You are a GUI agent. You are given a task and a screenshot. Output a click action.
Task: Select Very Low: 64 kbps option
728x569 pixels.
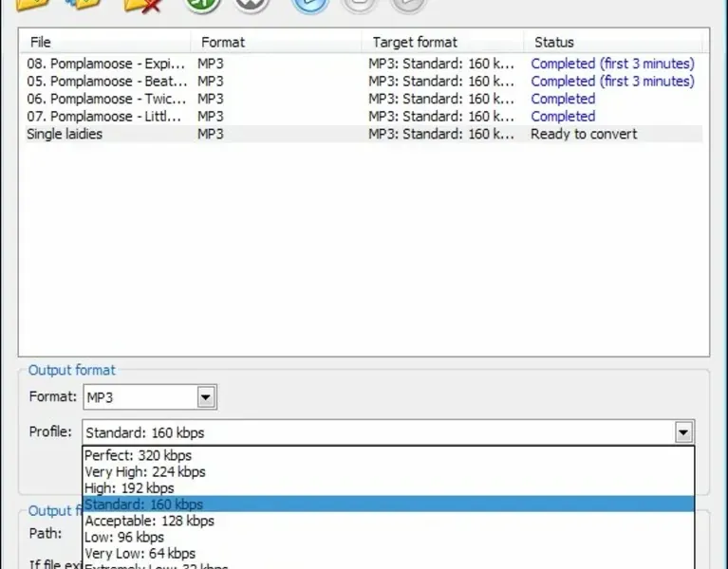coord(388,553)
